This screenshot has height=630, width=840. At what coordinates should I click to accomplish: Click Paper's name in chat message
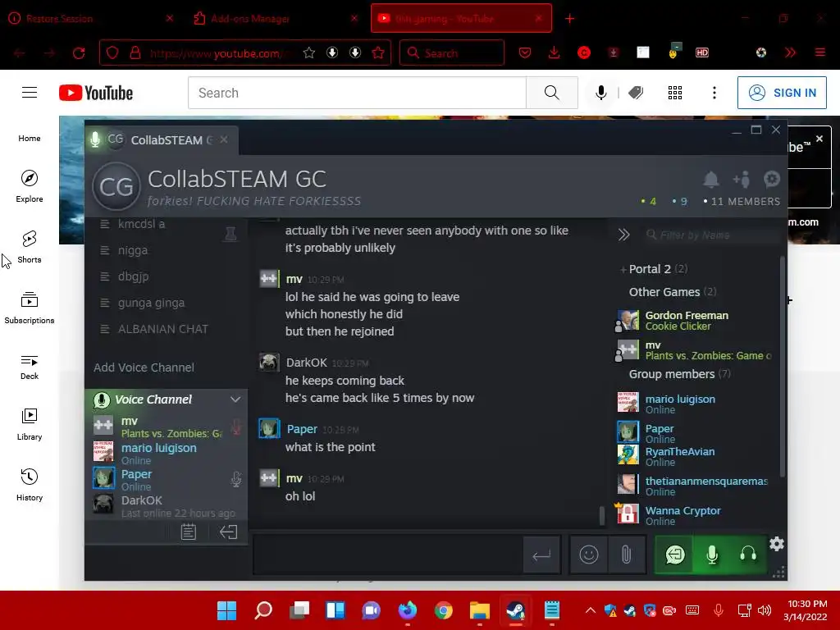pos(302,429)
